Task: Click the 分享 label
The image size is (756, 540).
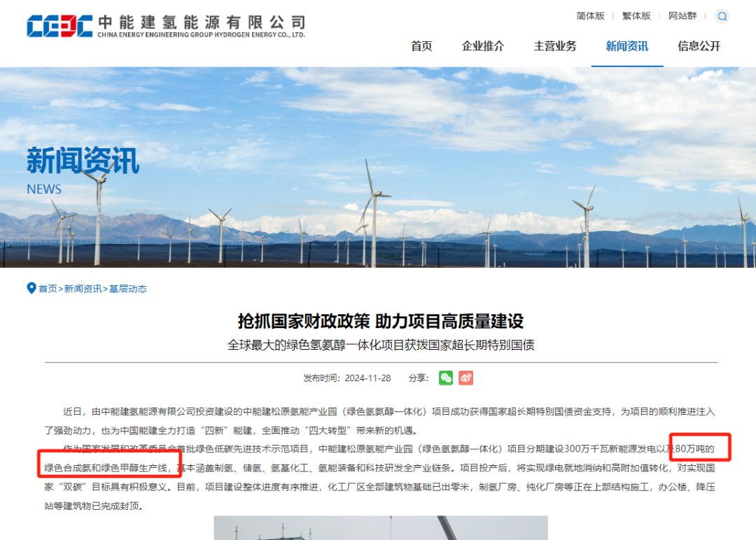Action: (x=418, y=378)
